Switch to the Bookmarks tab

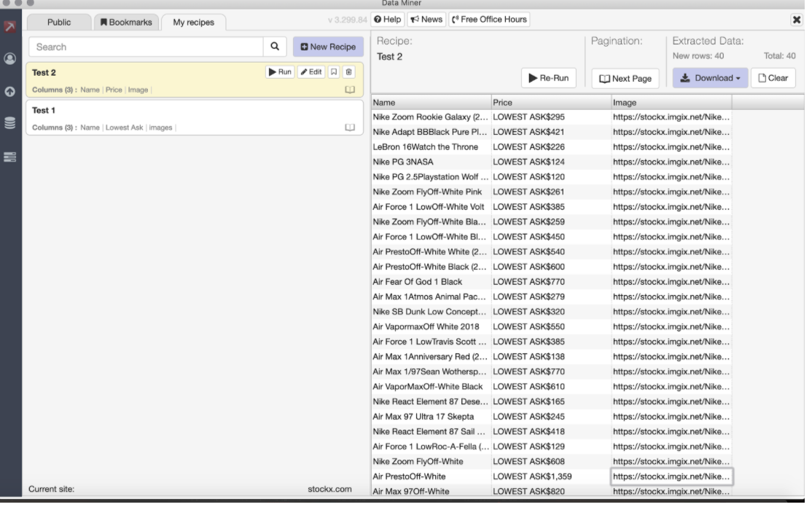[x=126, y=23]
